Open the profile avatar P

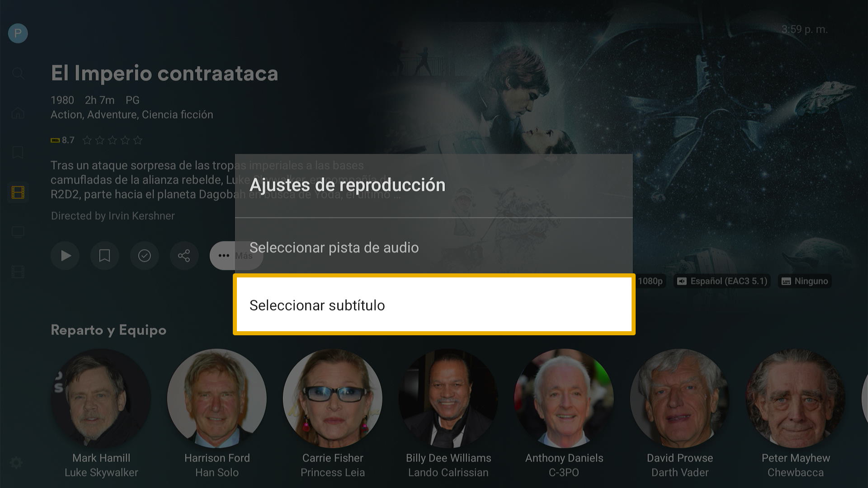(18, 33)
